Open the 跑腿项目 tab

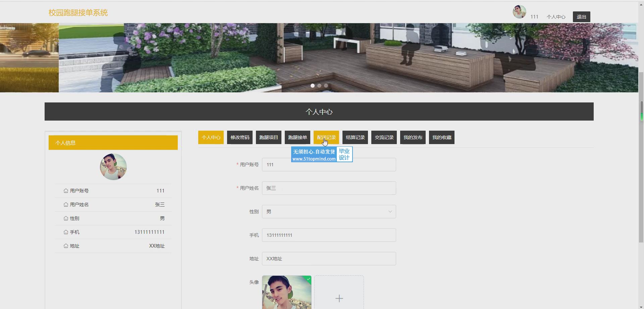(x=269, y=137)
